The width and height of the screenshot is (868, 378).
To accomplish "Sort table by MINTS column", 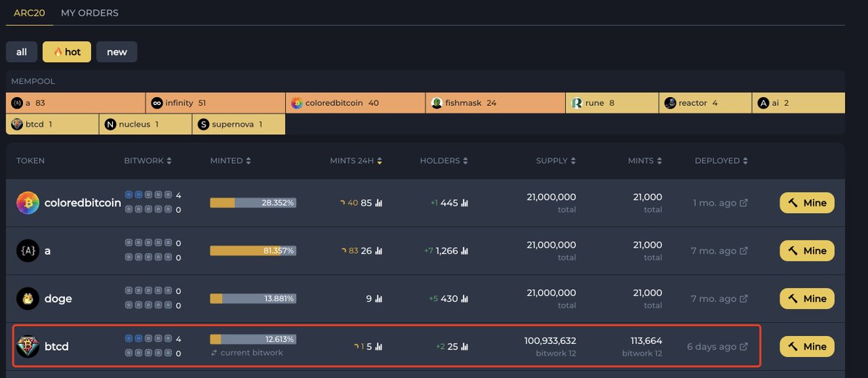I will pyautogui.click(x=645, y=161).
